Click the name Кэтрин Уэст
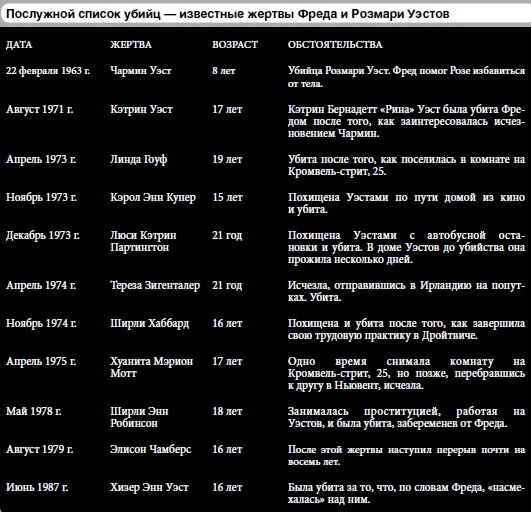This screenshot has height=512, width=531. 141,109
